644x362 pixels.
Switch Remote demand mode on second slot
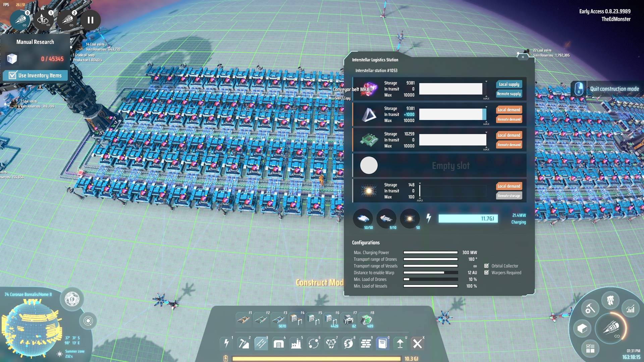[x=509, y=119]
